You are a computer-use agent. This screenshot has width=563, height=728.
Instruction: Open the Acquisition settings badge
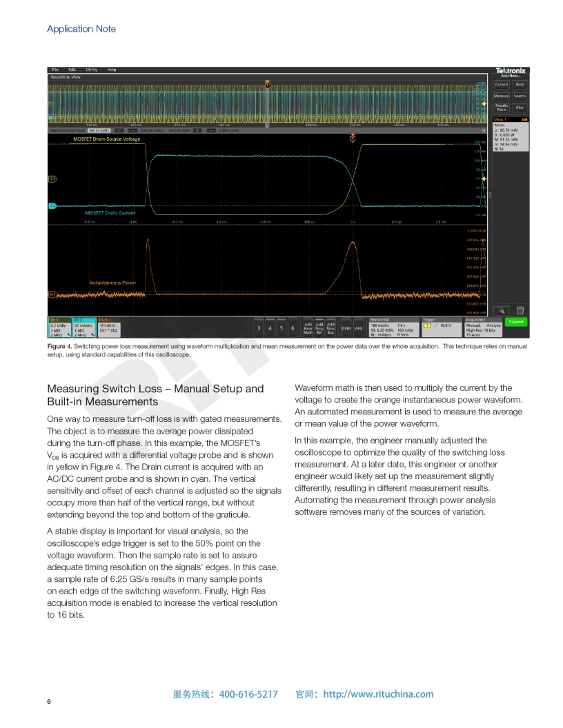pyautogui.click(x=484, y=328)
